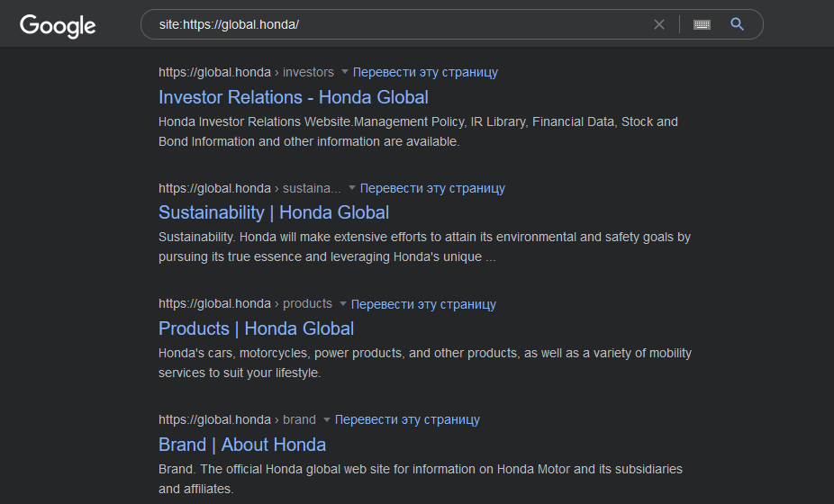
Task: Expand the dropdown arrow next to brand URL
Action: click(x=327, y=419)
